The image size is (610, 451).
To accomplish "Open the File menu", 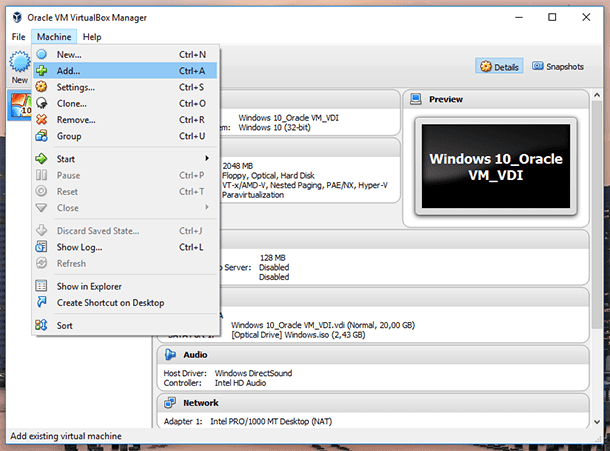I will click(18, 37).
